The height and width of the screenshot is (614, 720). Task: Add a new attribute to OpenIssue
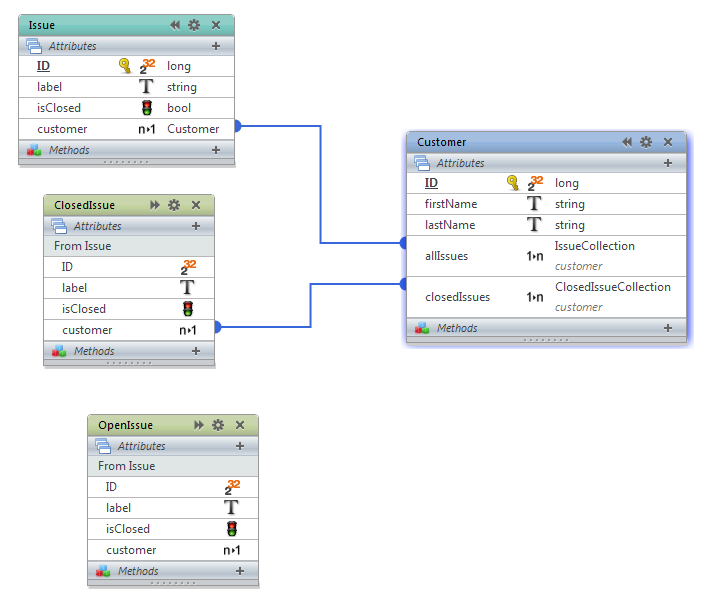coord(239,446)
